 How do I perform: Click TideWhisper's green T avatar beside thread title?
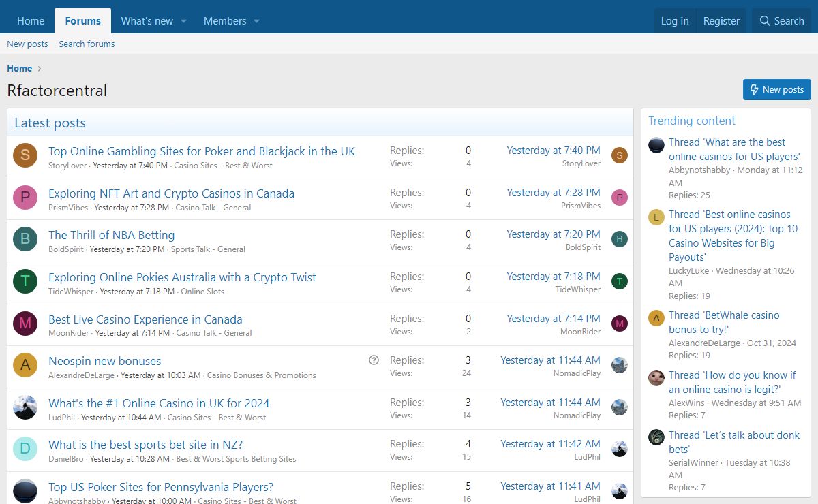click(x=25, y=282)
